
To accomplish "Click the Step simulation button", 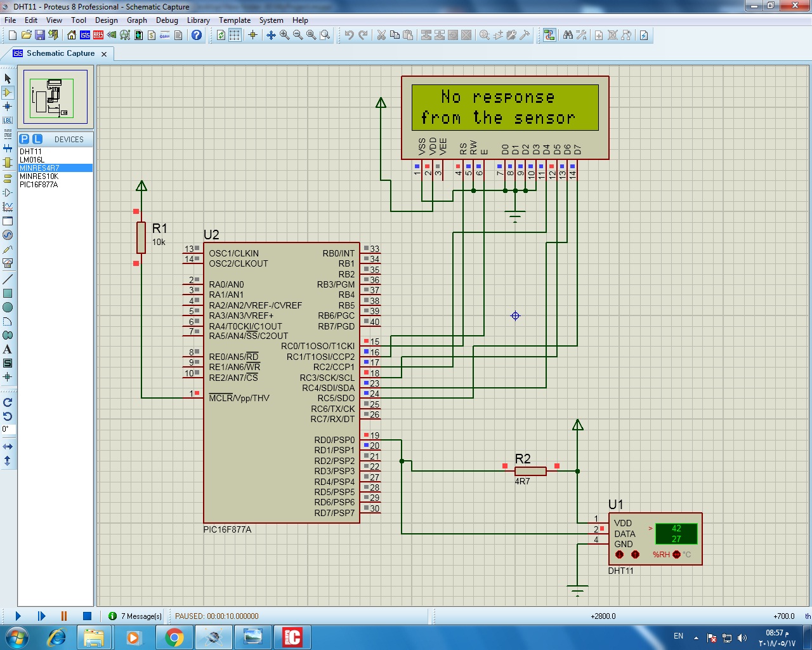I will 41,616.
